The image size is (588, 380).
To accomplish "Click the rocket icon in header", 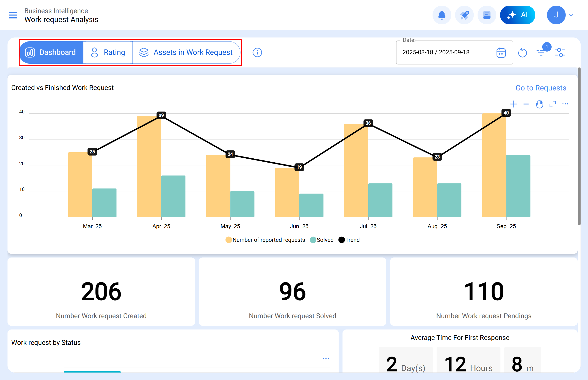I will (x=464, y=15).
